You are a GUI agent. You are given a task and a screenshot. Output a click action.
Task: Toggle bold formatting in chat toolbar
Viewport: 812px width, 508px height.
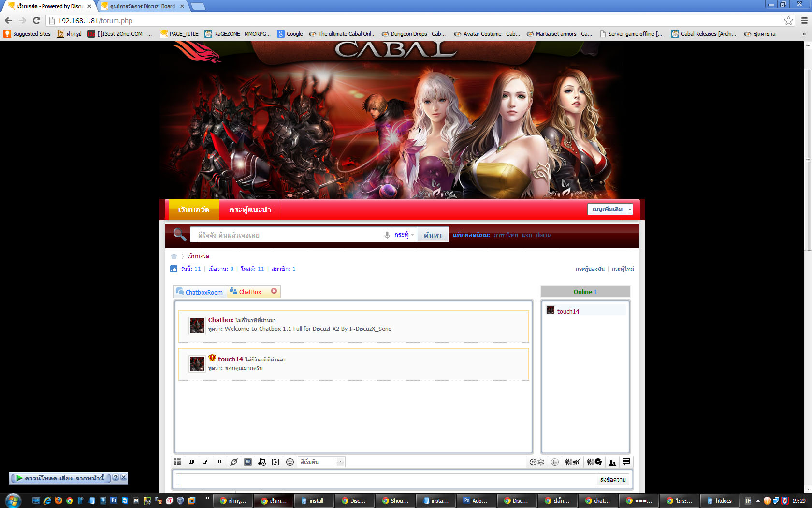point(192,462)
